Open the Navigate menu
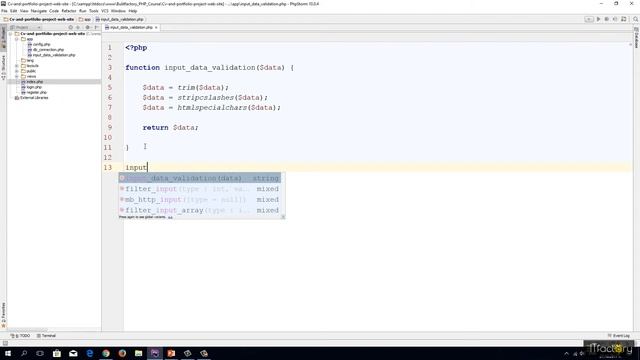Viewport: 640px width, 360px height. coord(38,11)
